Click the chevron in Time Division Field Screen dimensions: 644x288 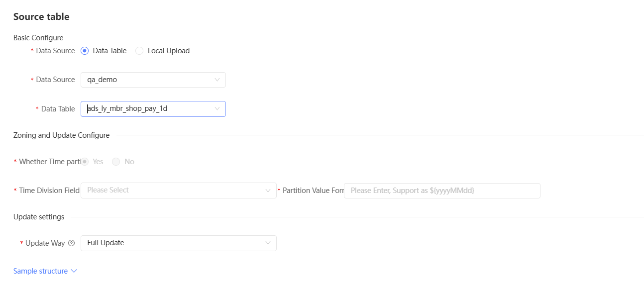coord(268,191)
